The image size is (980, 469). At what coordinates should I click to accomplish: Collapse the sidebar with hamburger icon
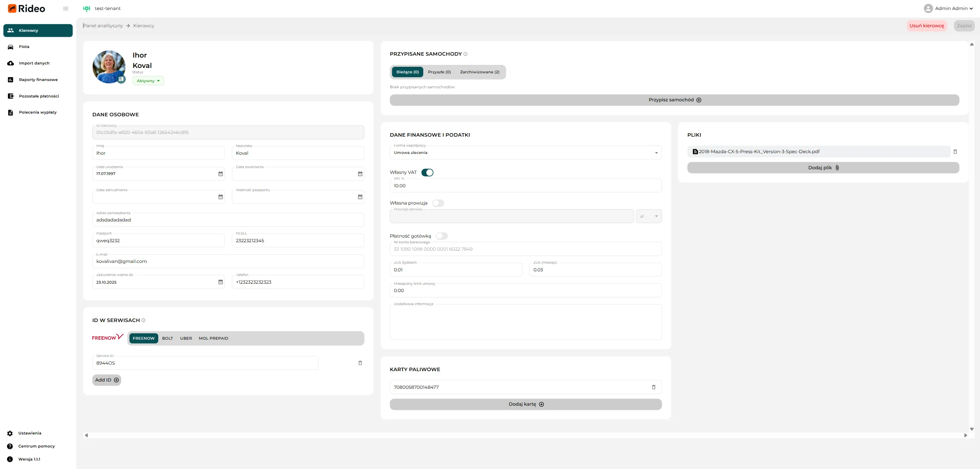pyautogui.click(x=66, y=8)
